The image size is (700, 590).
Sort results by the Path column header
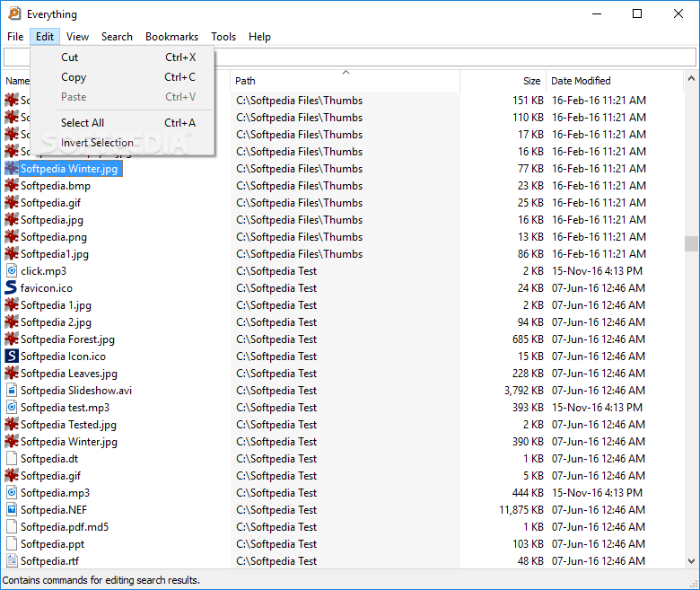pos(346,81)
